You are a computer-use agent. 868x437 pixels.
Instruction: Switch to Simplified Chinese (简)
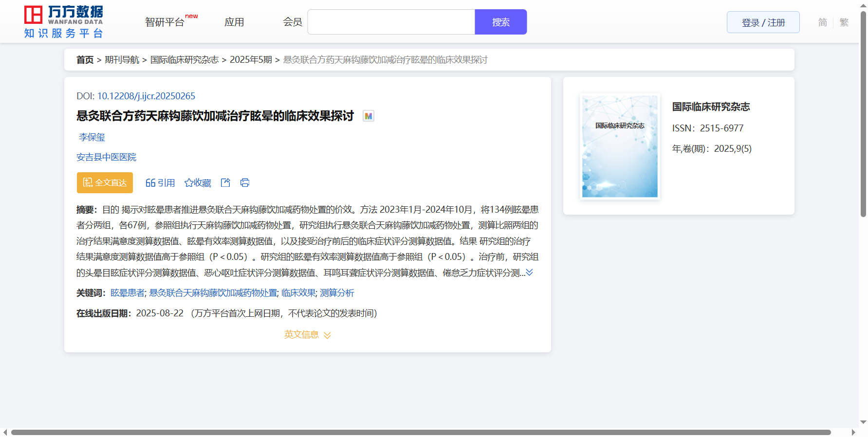coord(822,22)
